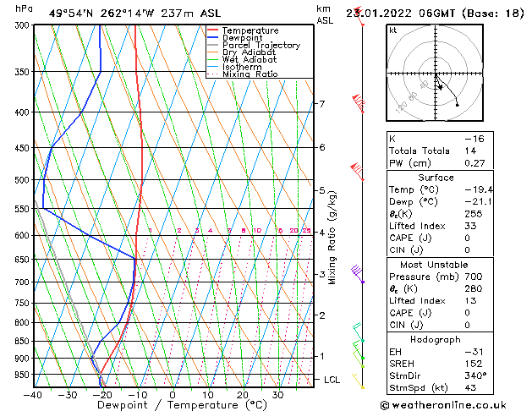
Task: Click the 500 hPa pressure label
Action: click(24, 180)
